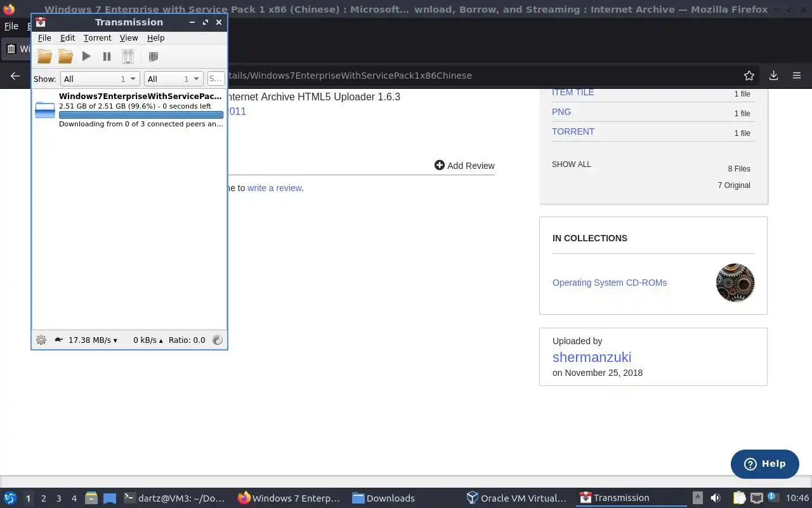Image resolution: width=812 pixels, height=508 pixels.
Task: Toggle turtle alternative speed limits
Action: pos(58,340)
